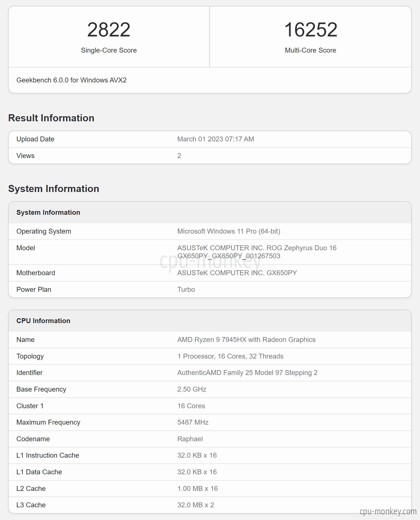Select March 01 2023 07:17 AM value

216,139
